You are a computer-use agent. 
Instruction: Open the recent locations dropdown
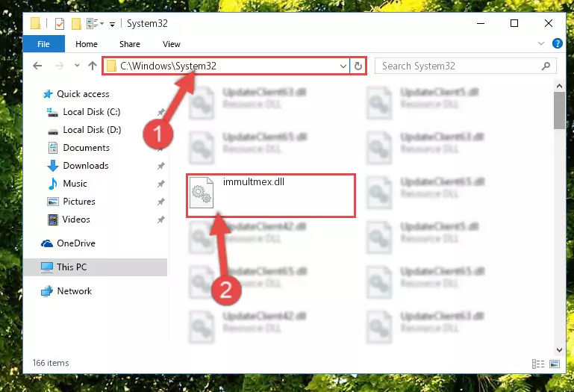click(77, 66)
